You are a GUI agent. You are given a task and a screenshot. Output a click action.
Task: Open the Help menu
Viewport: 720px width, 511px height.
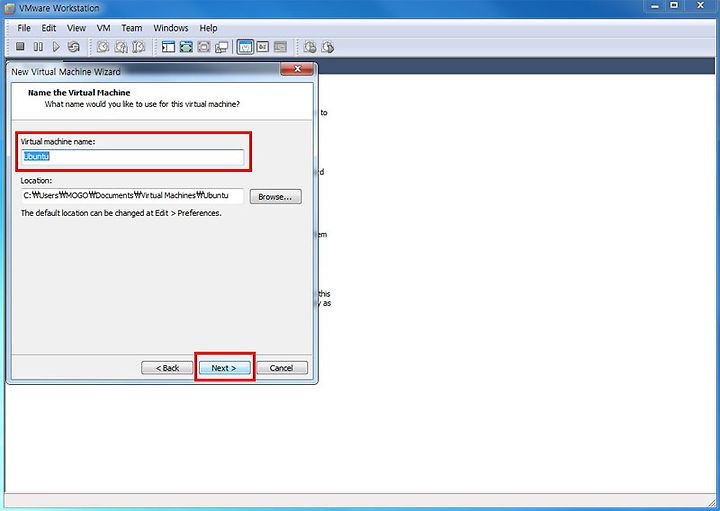click(208, 28)
